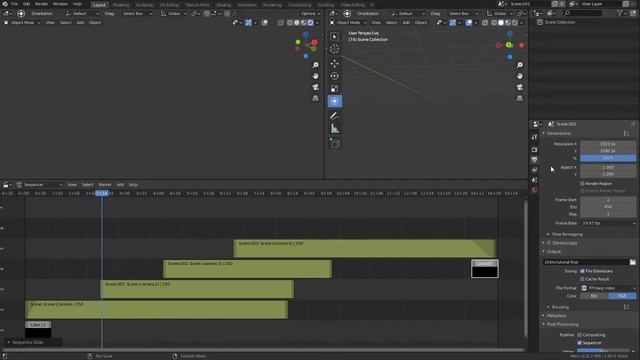The height and width of the screenshot is (360, 640).
Task: Open the Render menu
Action: click(41, 4)
